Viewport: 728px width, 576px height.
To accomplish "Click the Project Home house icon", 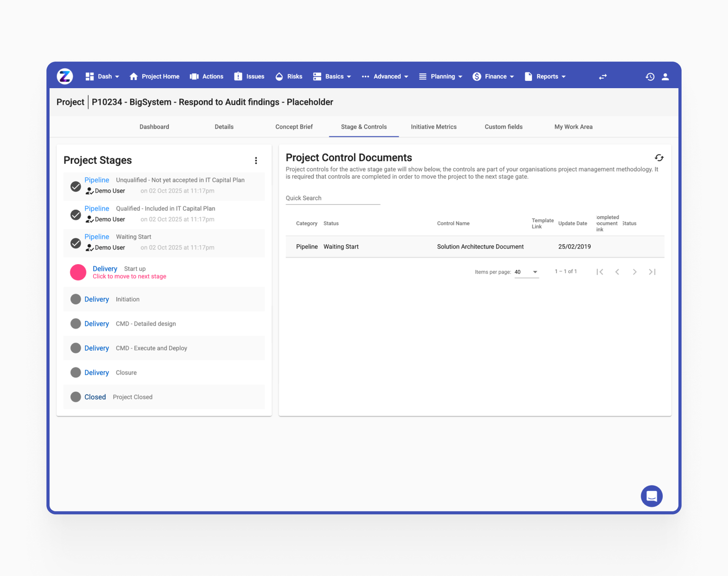I will coord(133,76).
